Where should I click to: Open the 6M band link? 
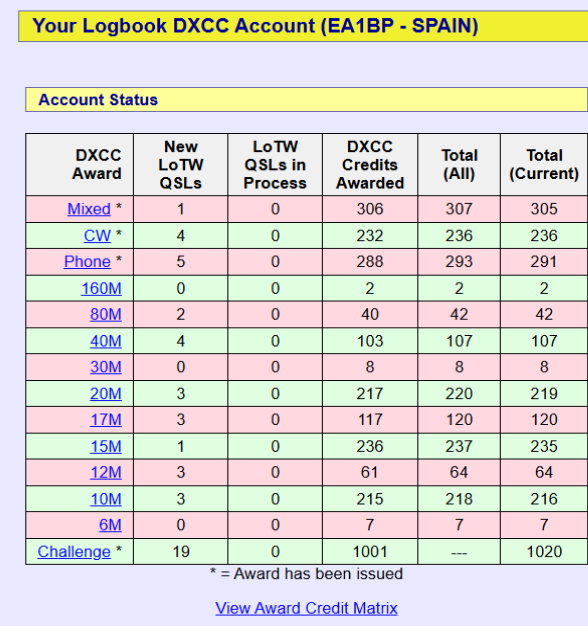110,525
